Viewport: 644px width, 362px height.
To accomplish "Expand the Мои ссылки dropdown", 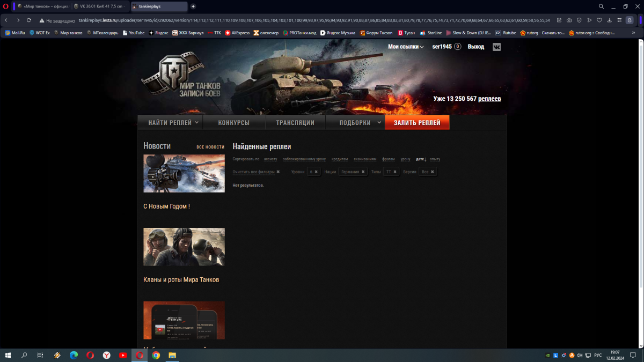I will tap(406, 47).
